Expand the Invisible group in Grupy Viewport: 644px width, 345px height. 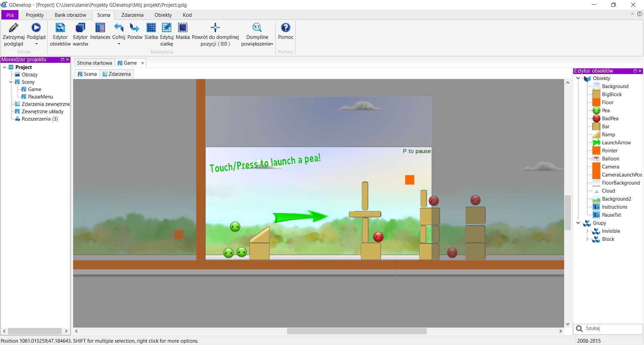[x=587, y=231]
